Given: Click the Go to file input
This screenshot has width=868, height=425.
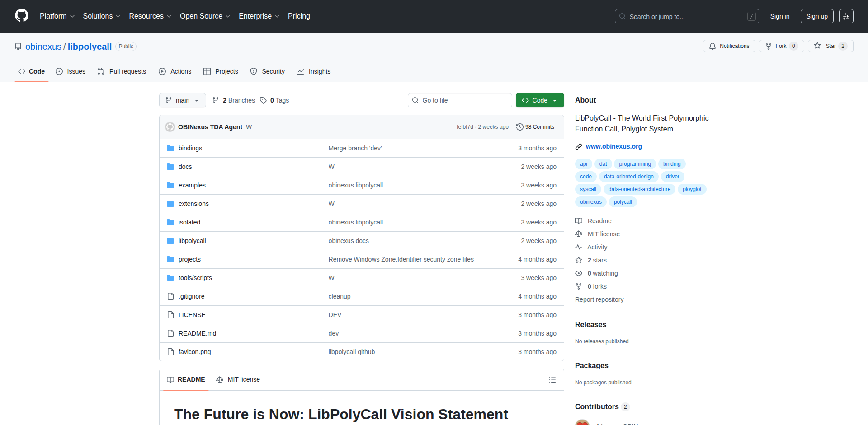Looking at the screenshot, I should pos(460,100).
